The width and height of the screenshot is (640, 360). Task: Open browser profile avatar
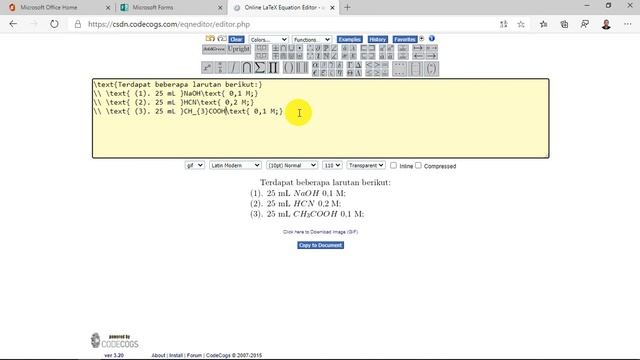click(606, 24)
